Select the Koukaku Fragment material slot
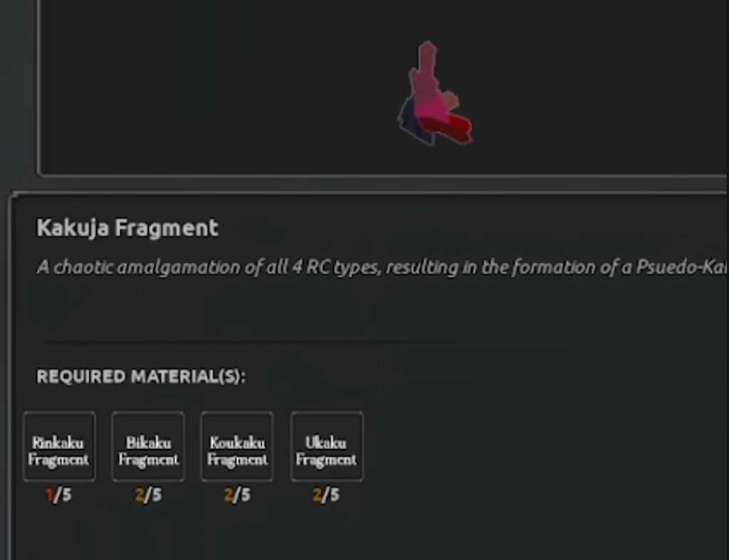 237,446
